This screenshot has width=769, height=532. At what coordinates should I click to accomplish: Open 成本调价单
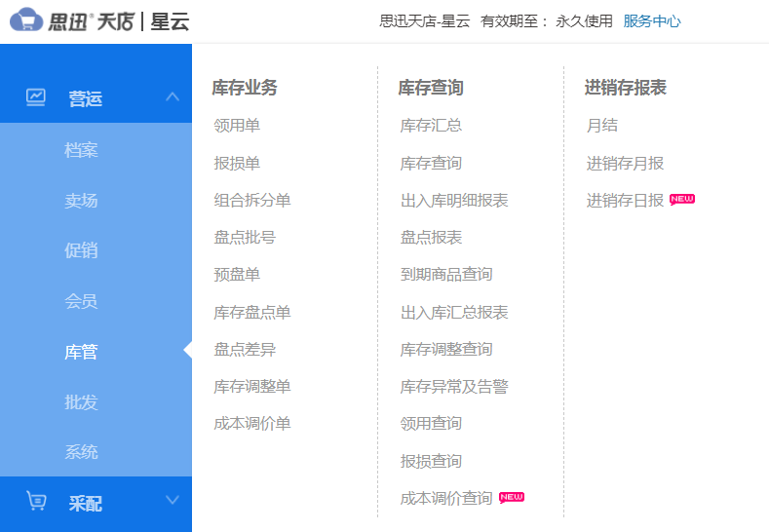pyautogui.click(x=252, y=423)
